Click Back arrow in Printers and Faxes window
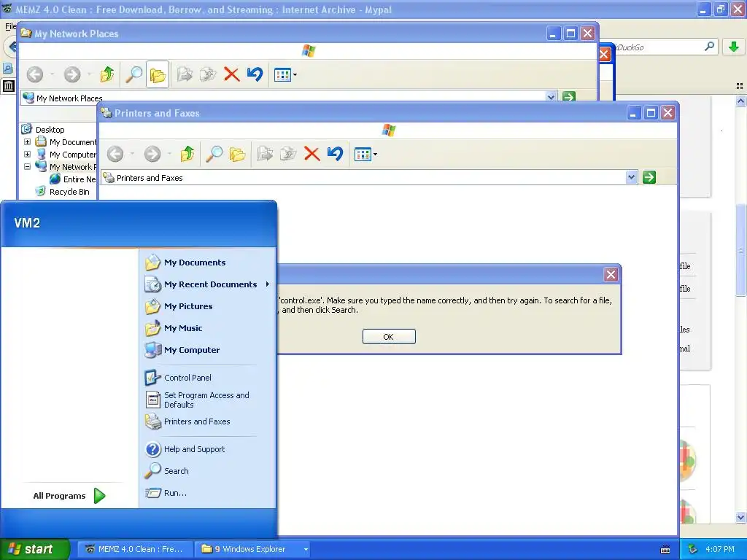The width and height of the screenshot is (747, 560). click(115, 154)
